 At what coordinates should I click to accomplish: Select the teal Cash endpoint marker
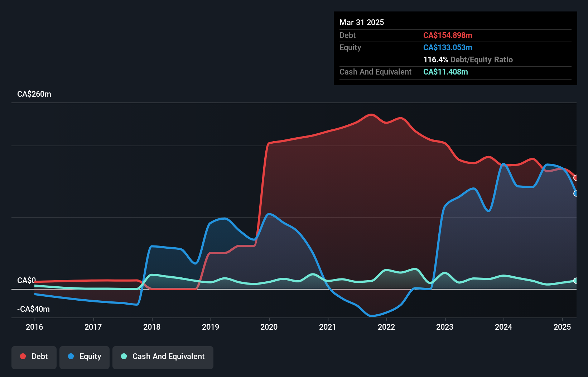point(576,281)
